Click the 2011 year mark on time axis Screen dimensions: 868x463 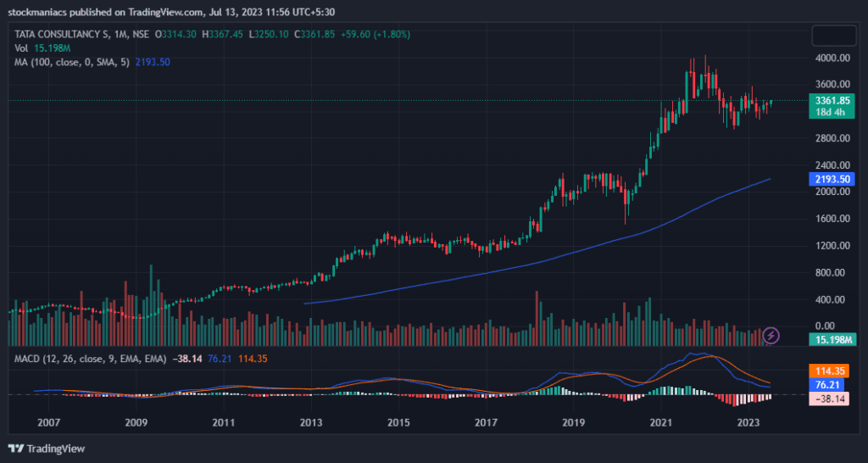pos(223,422)
